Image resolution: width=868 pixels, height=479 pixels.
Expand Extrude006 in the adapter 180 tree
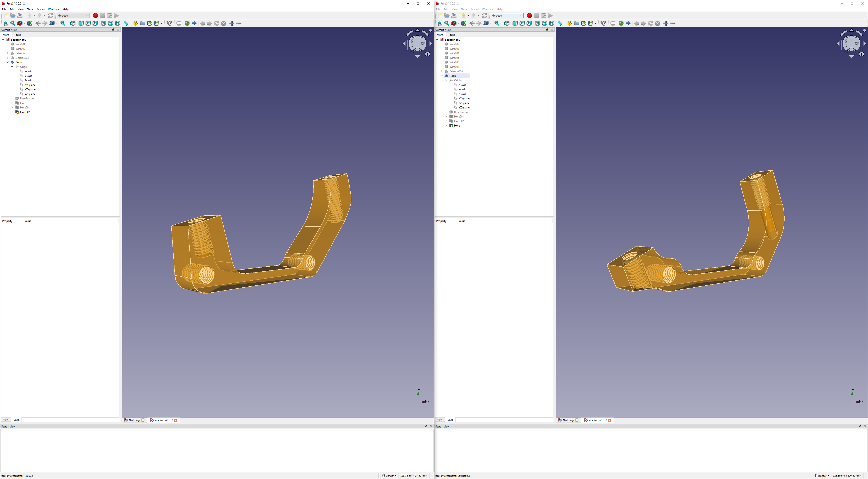pyautogui.click(x=441, y=71)
